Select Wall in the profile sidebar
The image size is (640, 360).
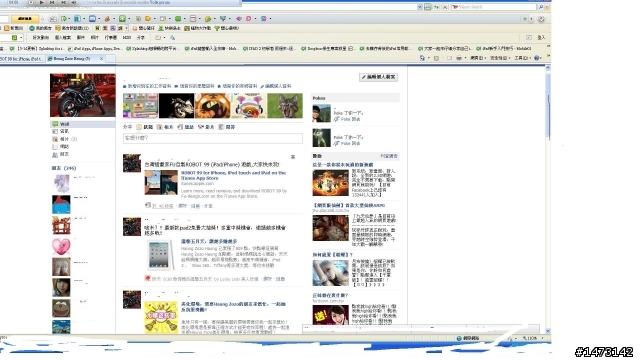(82, 124)
